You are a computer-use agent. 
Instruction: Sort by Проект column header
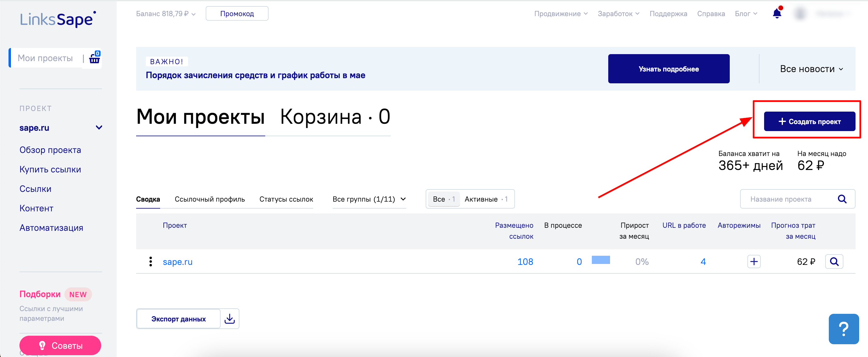click(x=175, y=225)
